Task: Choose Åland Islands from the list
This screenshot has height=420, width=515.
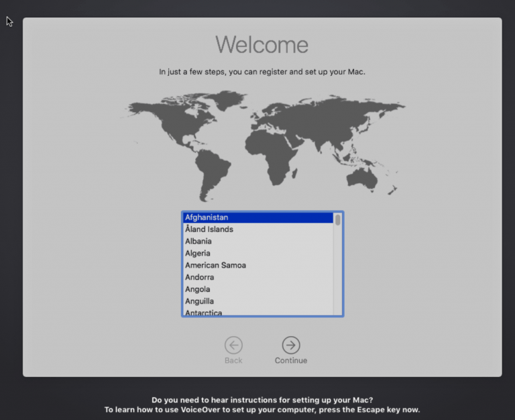Action: coord(209,229)
